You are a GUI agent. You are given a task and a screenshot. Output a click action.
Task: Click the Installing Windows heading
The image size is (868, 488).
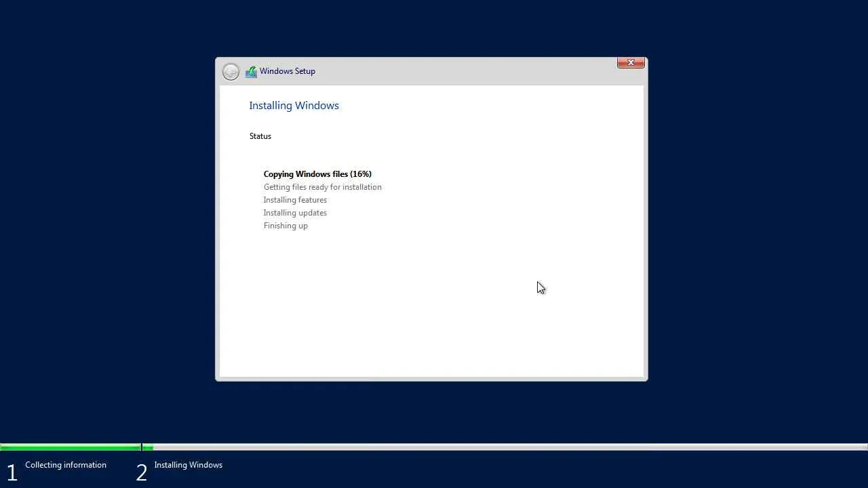pos(294,106)
